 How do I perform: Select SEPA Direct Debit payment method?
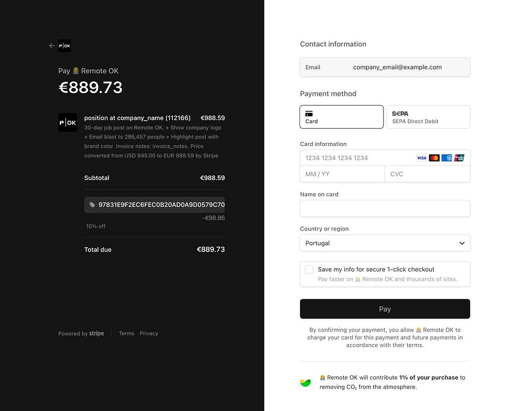click(428, 117)
